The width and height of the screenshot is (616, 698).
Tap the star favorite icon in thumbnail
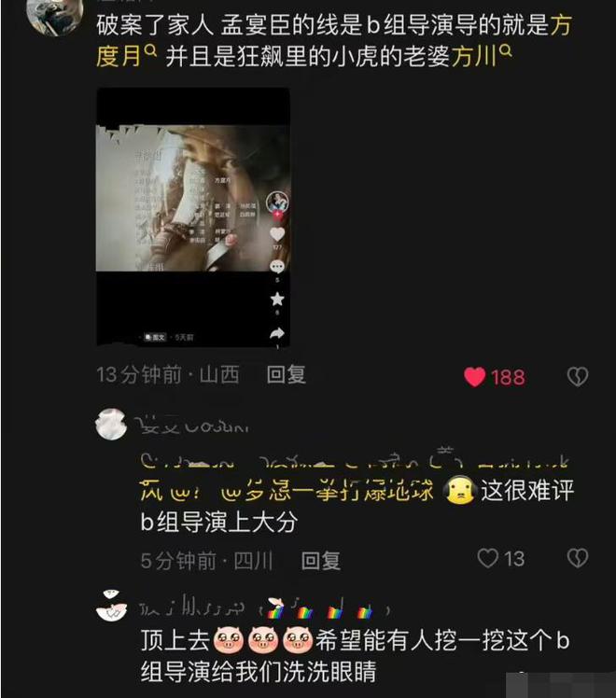coord(277,299)
